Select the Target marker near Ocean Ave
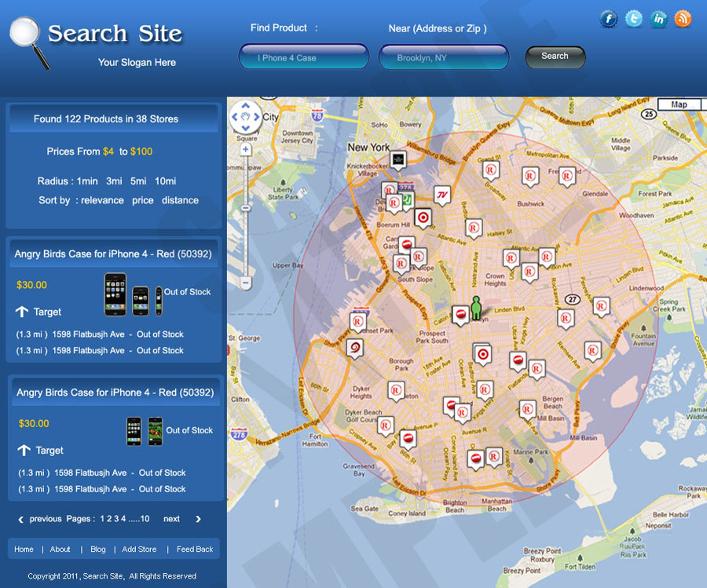The image size is (707, 588). (x=483, y=355)
